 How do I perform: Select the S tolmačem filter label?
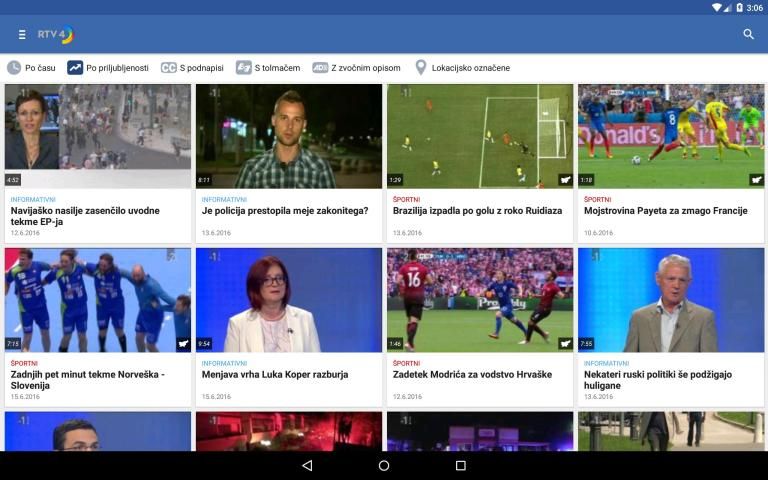pyautogui.click(x=277, y=68)
